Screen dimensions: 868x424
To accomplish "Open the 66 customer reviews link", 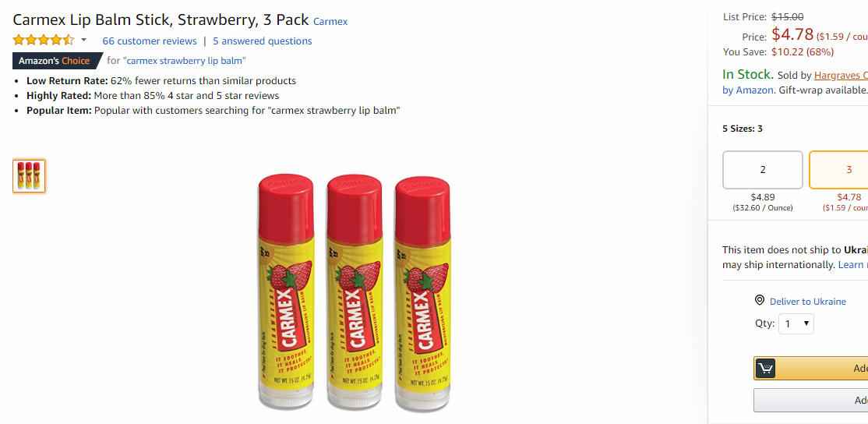I will pyautogui.click(x=150, y=41).
